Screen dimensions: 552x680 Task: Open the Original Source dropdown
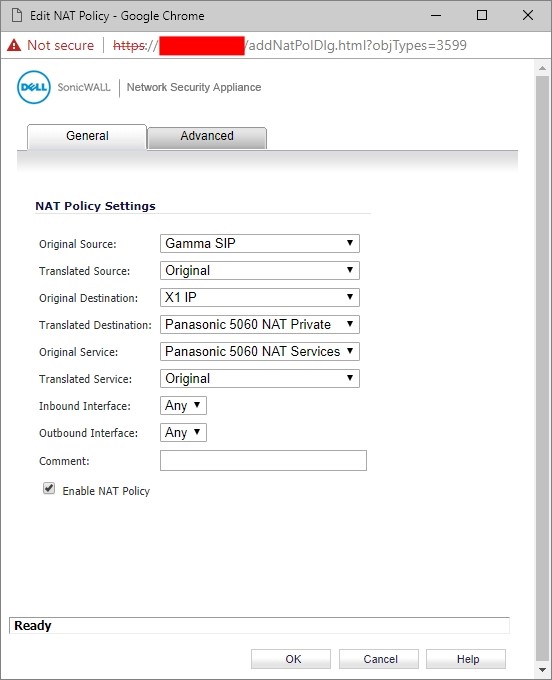click(260, 243)
